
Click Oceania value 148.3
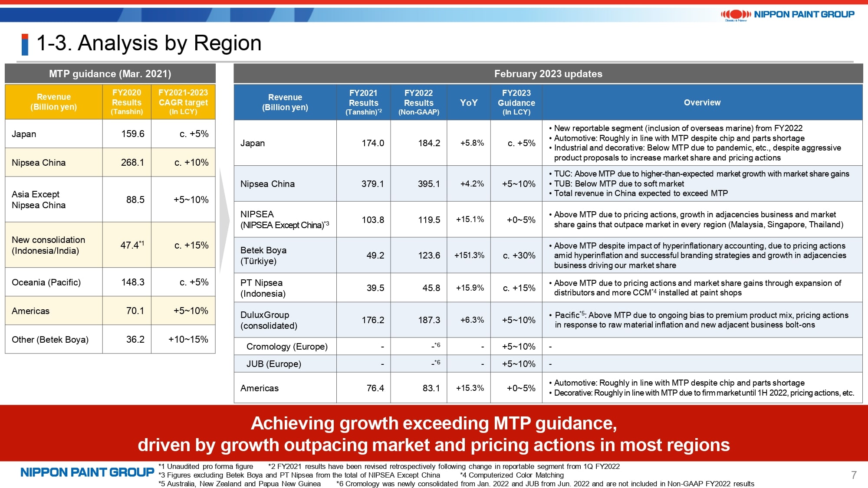tap(133, 282)
